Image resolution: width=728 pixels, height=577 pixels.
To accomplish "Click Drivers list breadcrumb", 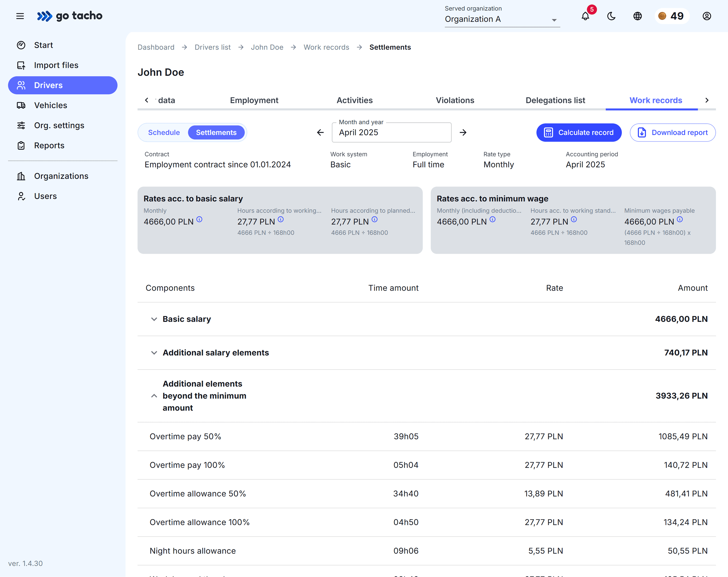I will tap(213, 47).
